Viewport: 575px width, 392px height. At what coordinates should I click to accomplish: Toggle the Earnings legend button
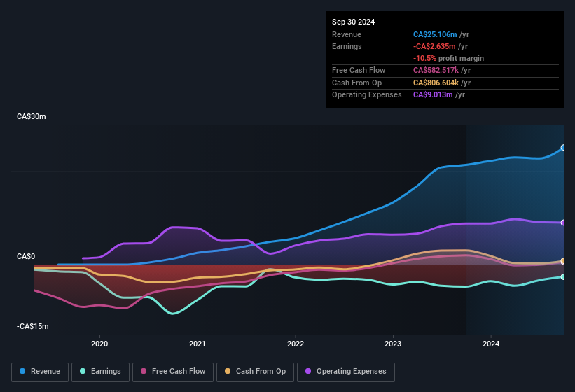coord(100,372)
